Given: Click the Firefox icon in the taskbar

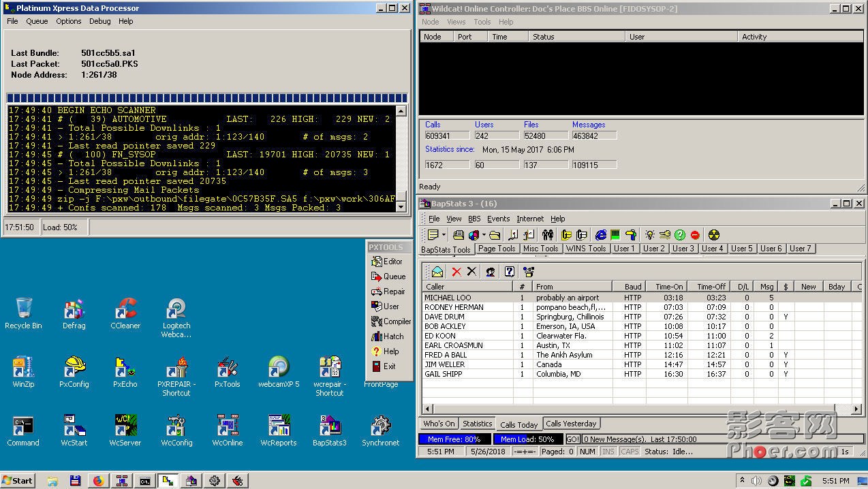Looking at the screenshot, I should coord(97,480).
